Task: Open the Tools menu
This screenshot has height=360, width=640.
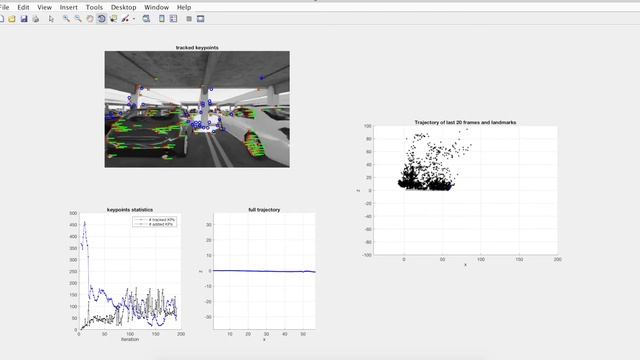Action: click(x=94, y=7)
